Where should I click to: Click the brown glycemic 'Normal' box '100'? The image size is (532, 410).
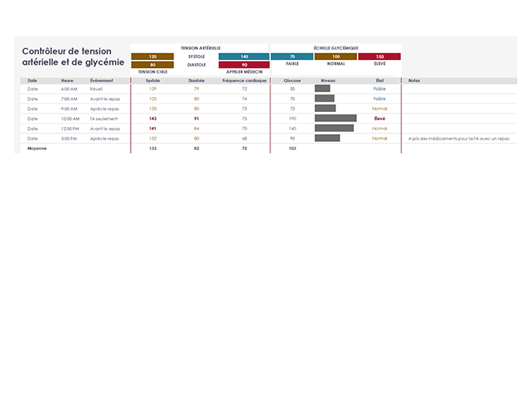click(336, 56)
